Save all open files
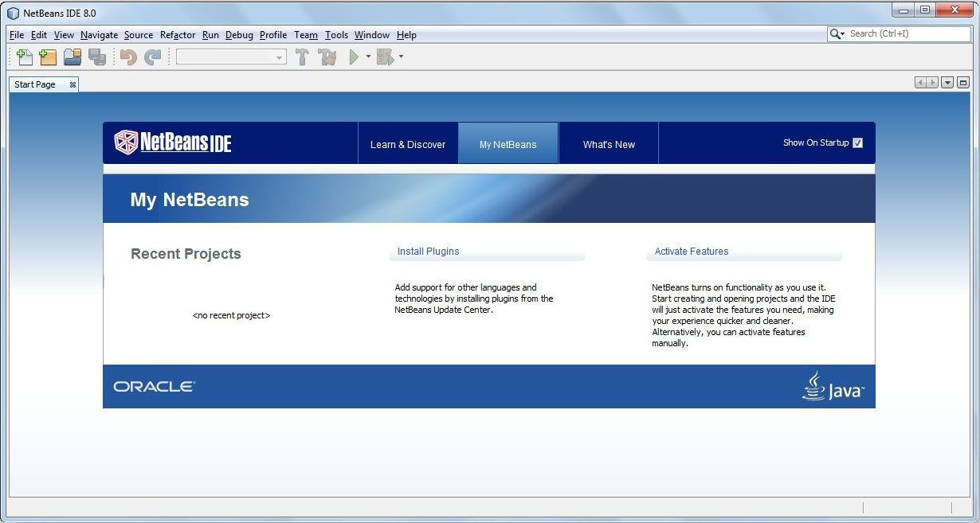This screenshot has height=523, width=980. (97, 57)
